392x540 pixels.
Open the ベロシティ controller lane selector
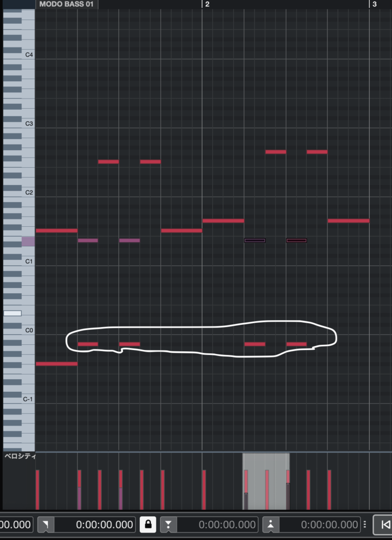(x=20, y=456)
